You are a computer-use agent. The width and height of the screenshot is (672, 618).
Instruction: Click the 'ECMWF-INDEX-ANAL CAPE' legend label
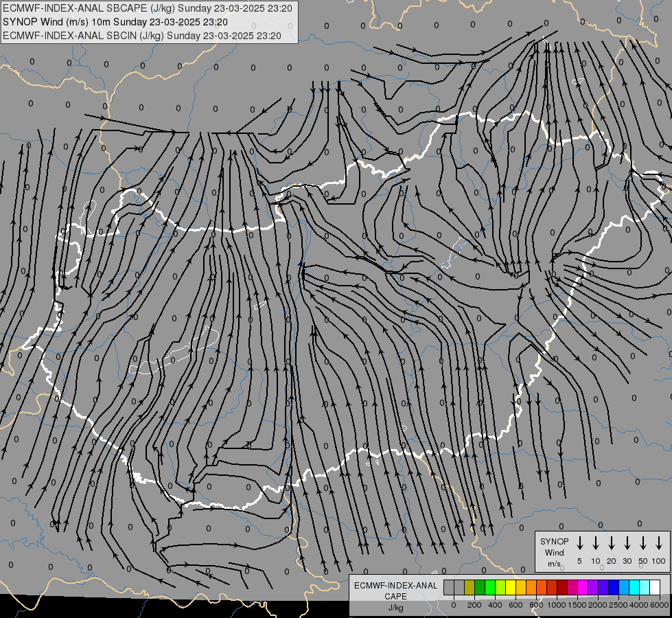(x=395, y=591)
